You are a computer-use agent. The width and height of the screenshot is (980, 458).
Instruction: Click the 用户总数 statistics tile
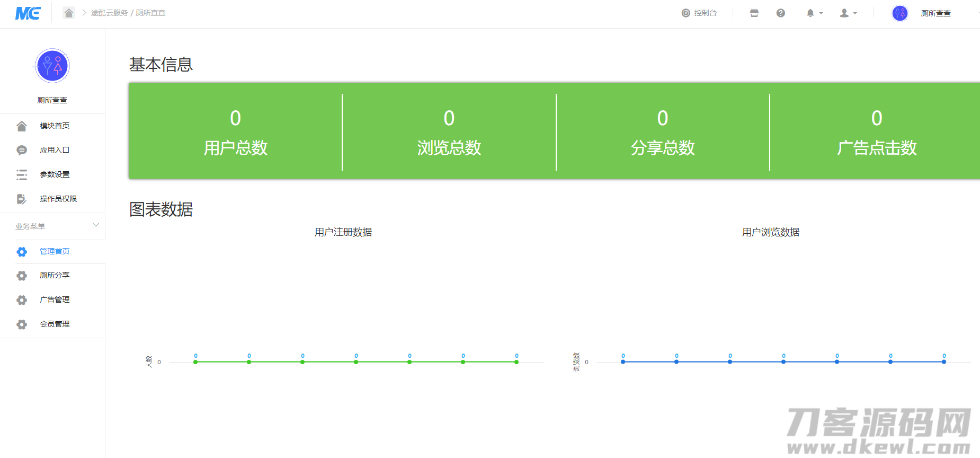coord(236,132)
